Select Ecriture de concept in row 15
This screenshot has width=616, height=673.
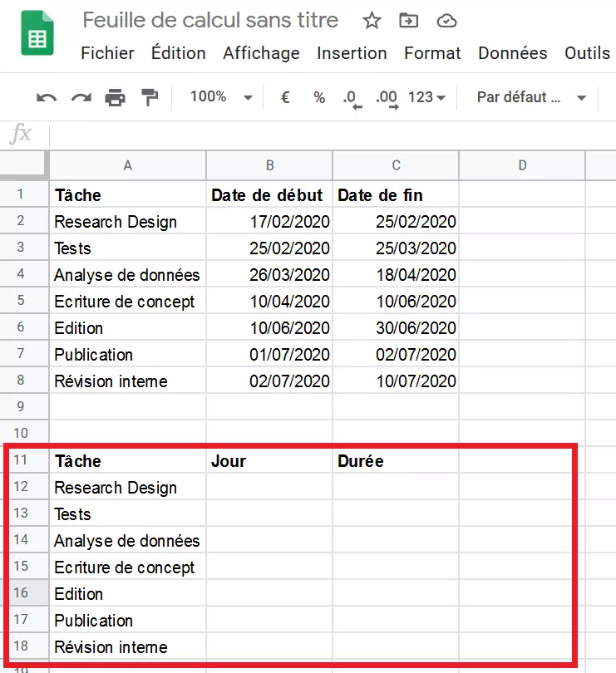[127, 567]
